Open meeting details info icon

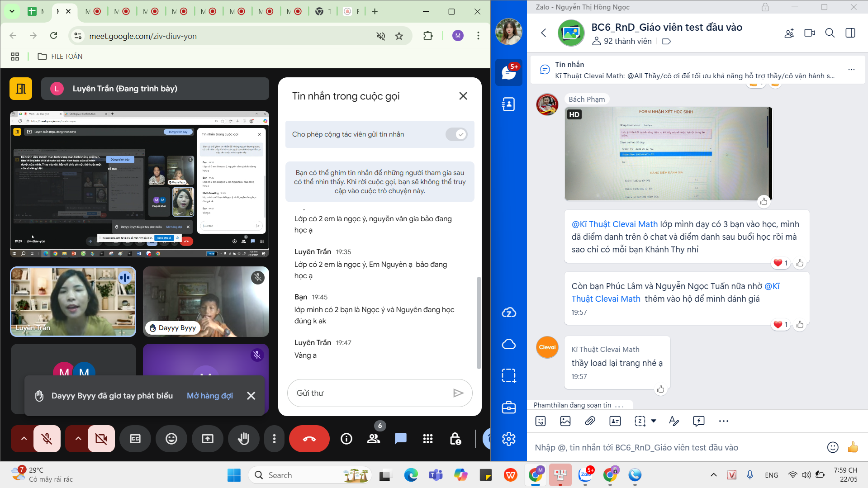pos(346,439)
